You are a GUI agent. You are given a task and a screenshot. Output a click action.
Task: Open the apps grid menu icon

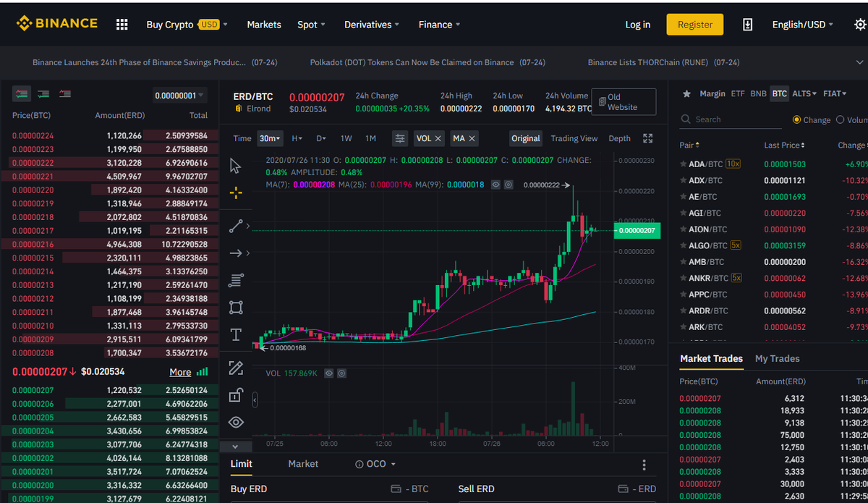point(122,25)
